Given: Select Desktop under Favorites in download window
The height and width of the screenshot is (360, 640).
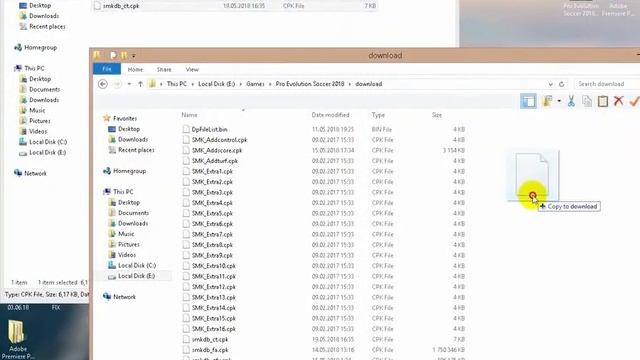Looking at the screenshot, I should point(129,129).
